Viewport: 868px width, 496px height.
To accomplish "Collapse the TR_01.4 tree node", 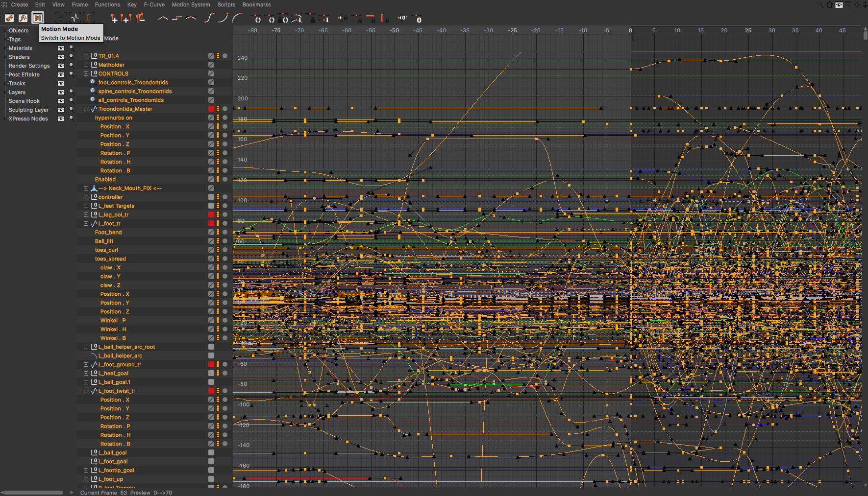I will pos(86,56).
